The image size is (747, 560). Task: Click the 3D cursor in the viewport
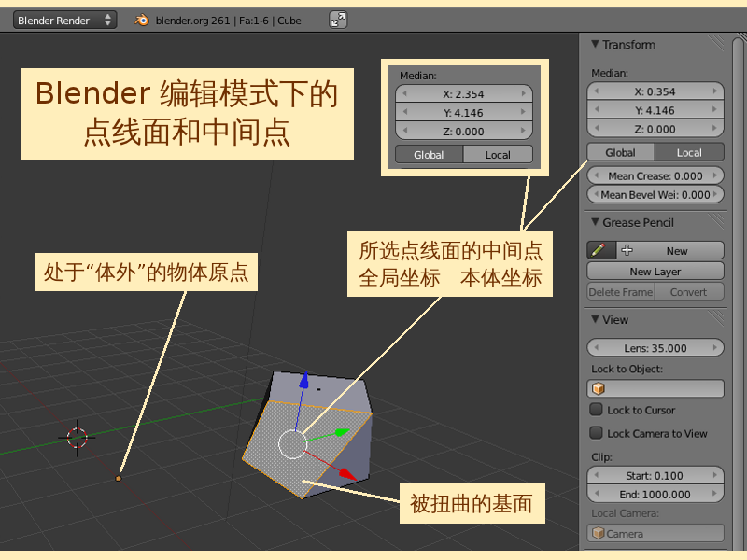78,438
